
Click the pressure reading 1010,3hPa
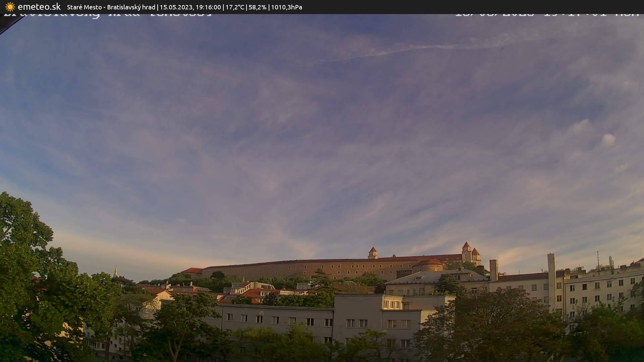click(286, 7)
